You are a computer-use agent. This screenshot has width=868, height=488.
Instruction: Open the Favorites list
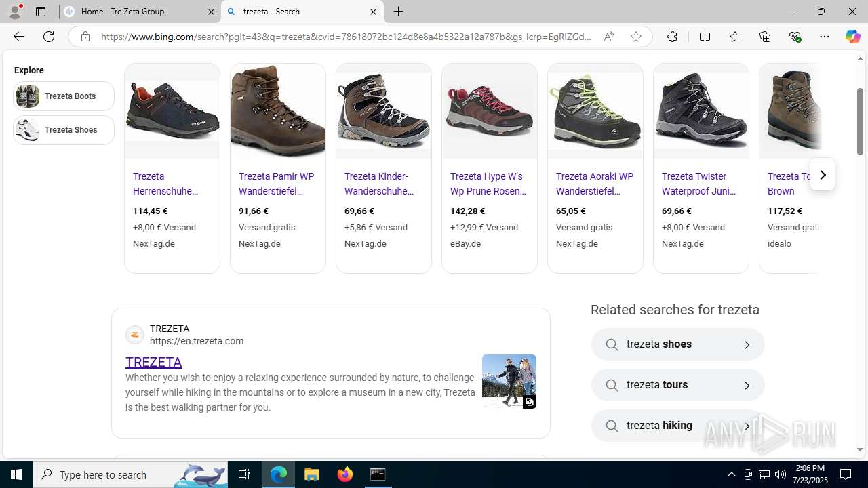pyautogui.click(x=734, y=37)
